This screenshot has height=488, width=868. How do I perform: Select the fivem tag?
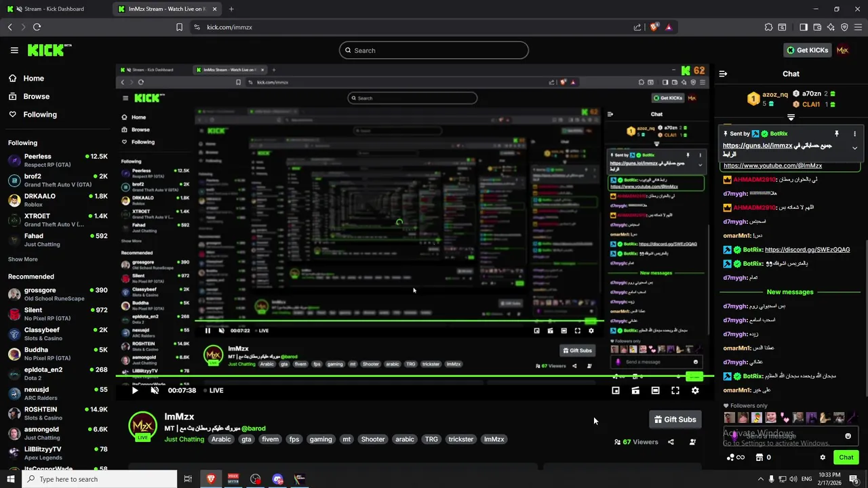[270, 439]
